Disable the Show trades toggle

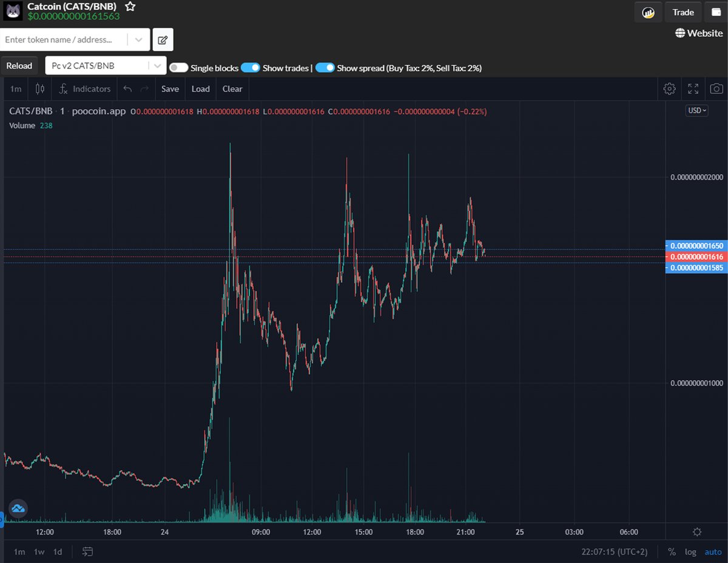251,68
